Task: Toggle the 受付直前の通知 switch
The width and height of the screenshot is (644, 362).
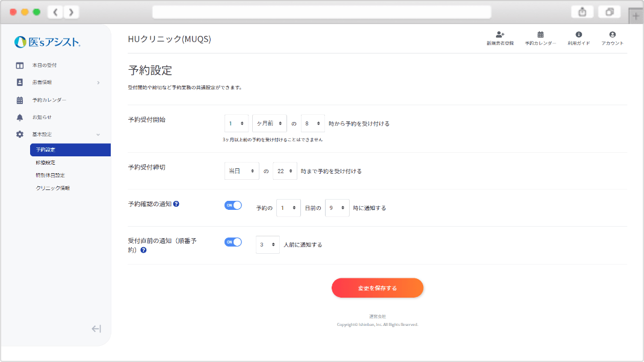Action: 233,242
